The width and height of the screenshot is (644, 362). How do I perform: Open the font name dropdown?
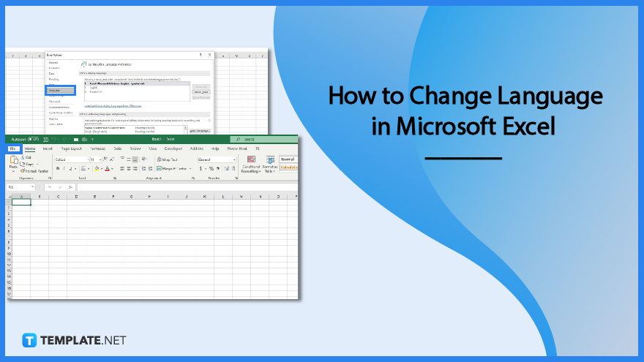[x=88, y=159]
